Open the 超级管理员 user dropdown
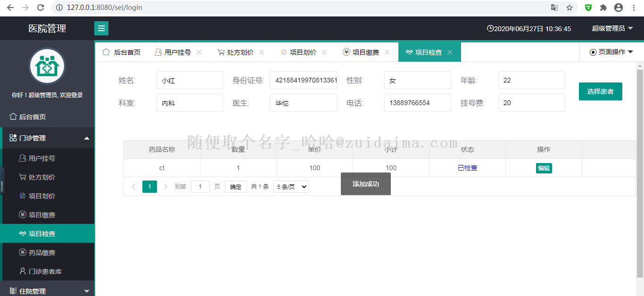The width and height of the screenshot is (644, 296). point(612,28)
